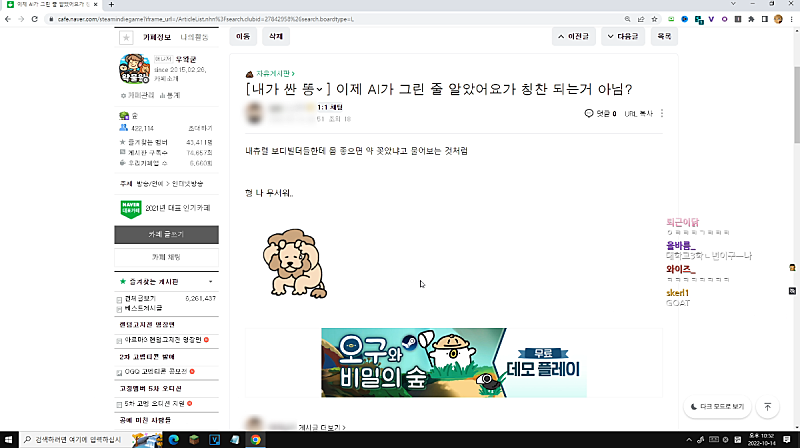Viewport: 800px width, 448px height.
Task: Click the green extension icon in toolbar
Action: (x=671, y=19)
